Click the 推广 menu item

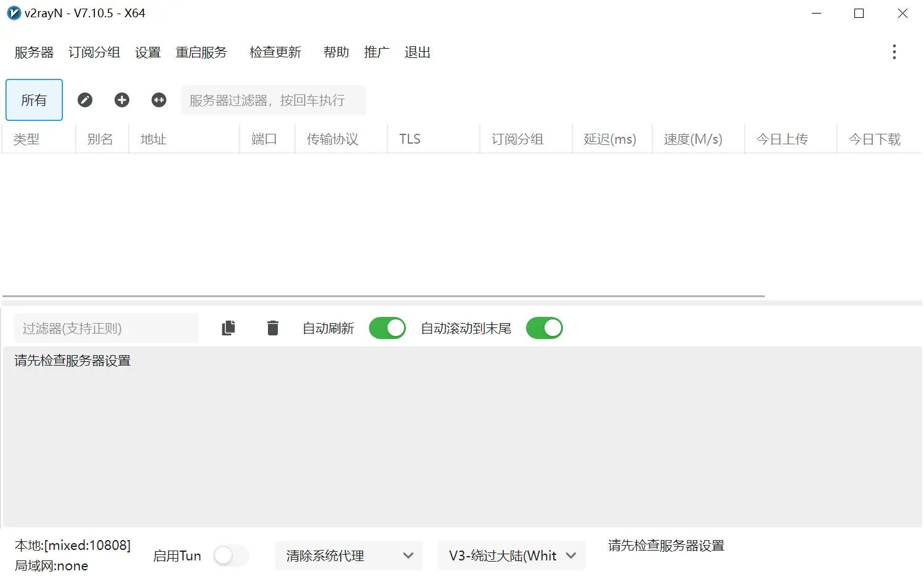[x=377, y=52]
